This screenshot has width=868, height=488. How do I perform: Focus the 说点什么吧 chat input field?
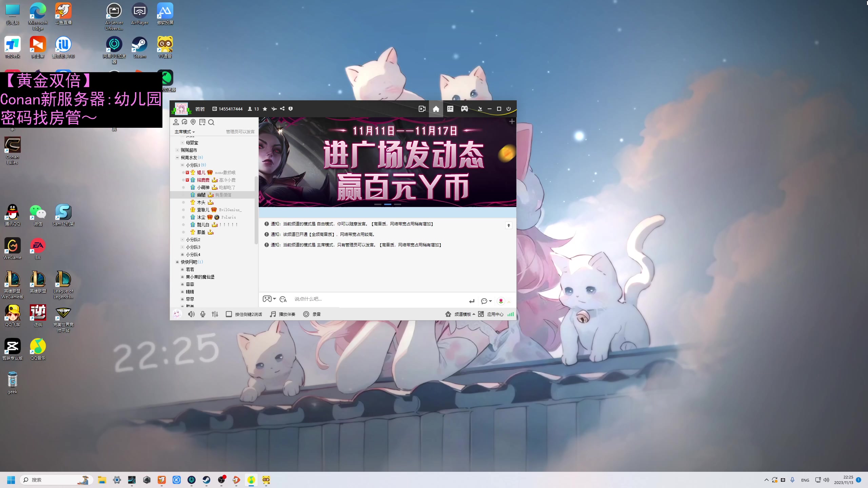pyautogui.click(x=378, y=299)
